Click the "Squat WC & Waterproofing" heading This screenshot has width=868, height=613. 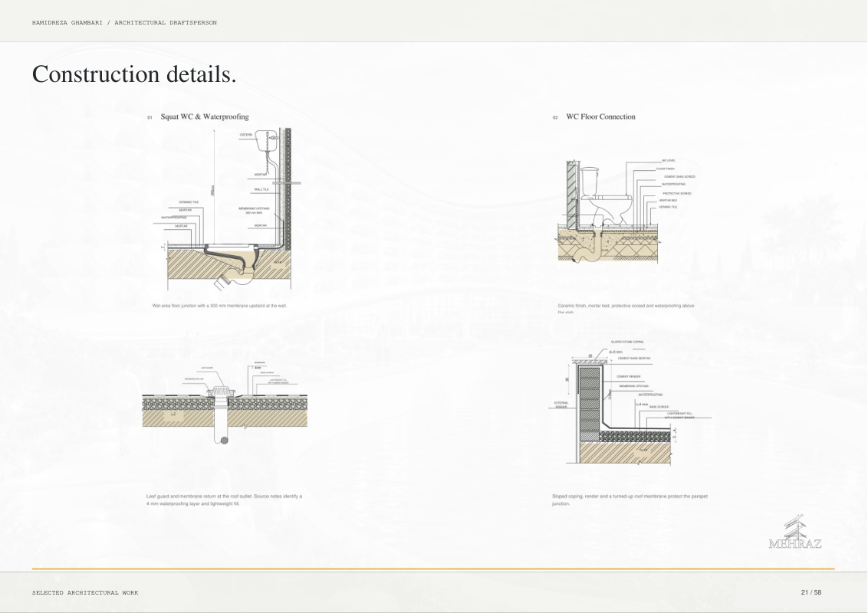(205, 116)
